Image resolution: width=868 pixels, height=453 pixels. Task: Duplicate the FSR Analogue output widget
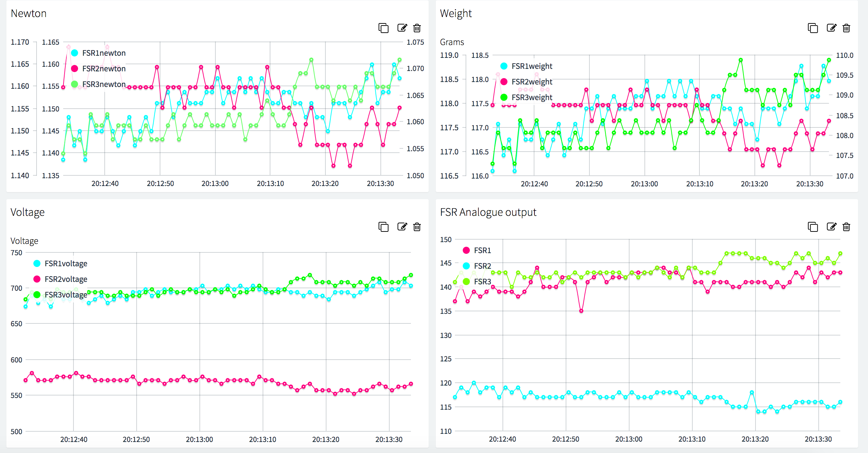coord(813,227)
